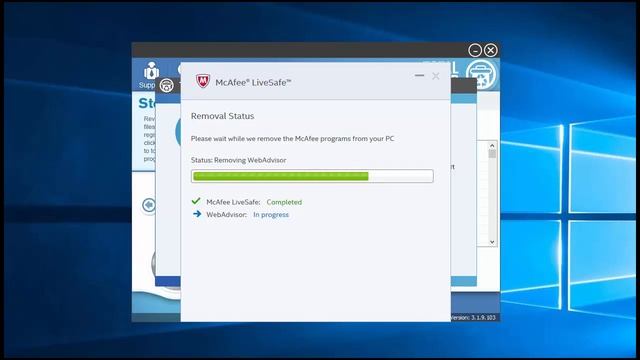640x360 pixels.
Task: Click the McAfee shield logo icon
Action: point(203,81)
